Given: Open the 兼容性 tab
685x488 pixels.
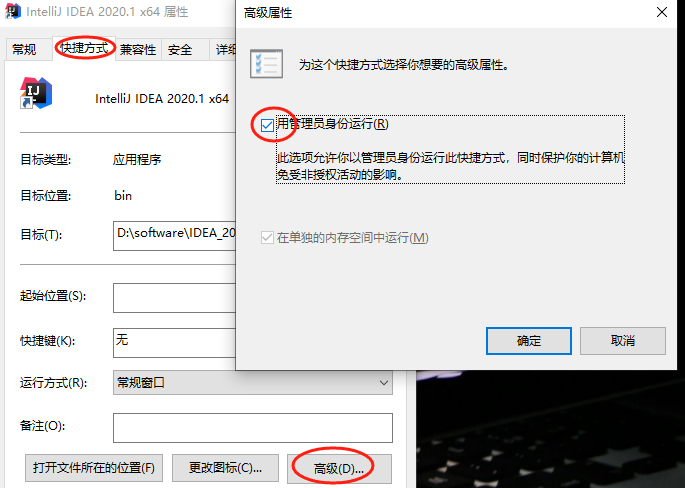Looking at the screenshot, I should (138, 49).
